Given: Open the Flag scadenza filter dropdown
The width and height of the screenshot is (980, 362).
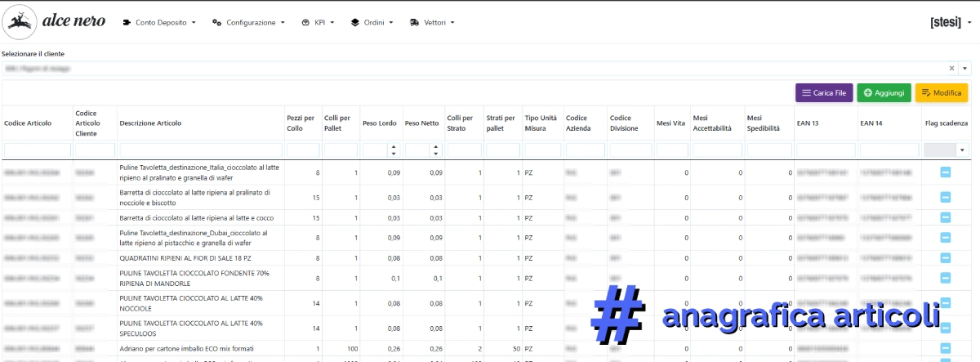Looking at the screenshot, I should (962, 150).
